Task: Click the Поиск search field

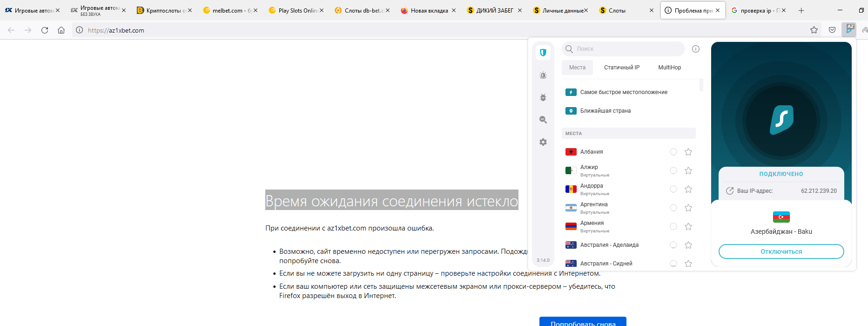Action: click(623, 49)
